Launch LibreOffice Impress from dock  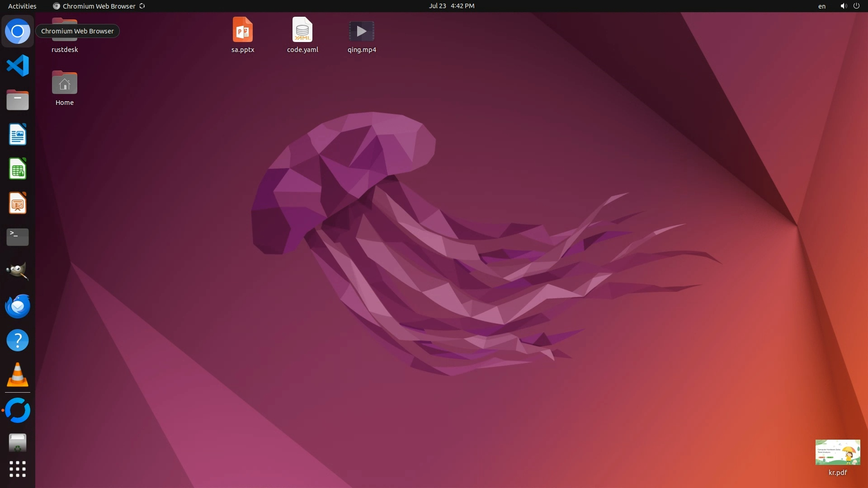(18, 203)
